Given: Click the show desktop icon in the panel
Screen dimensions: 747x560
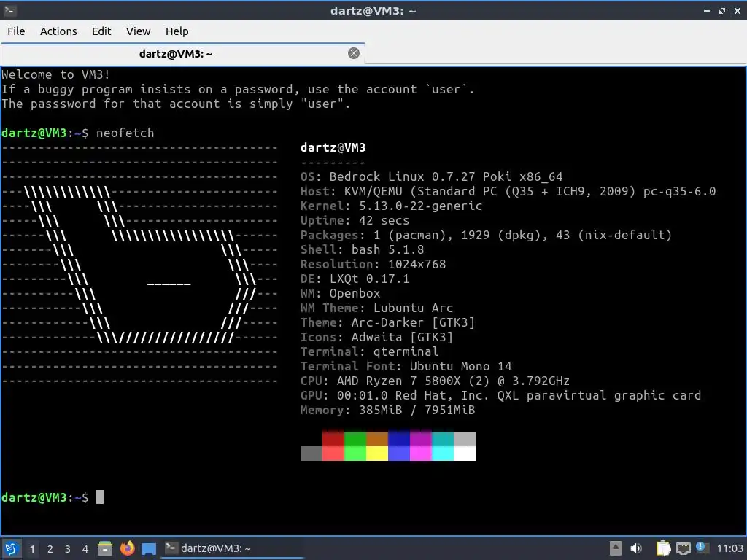Looking at the screenshot, I should click(149, 549).
